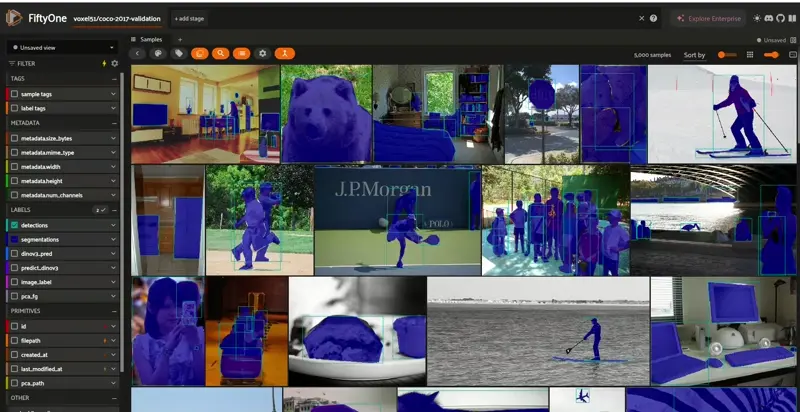Click the Explore Enterprise button
800x412 pixels.
(x=708, y=18)
